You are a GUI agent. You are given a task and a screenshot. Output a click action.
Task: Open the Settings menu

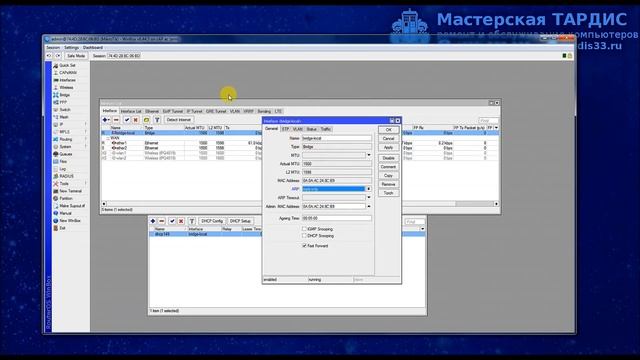point(71,47)
